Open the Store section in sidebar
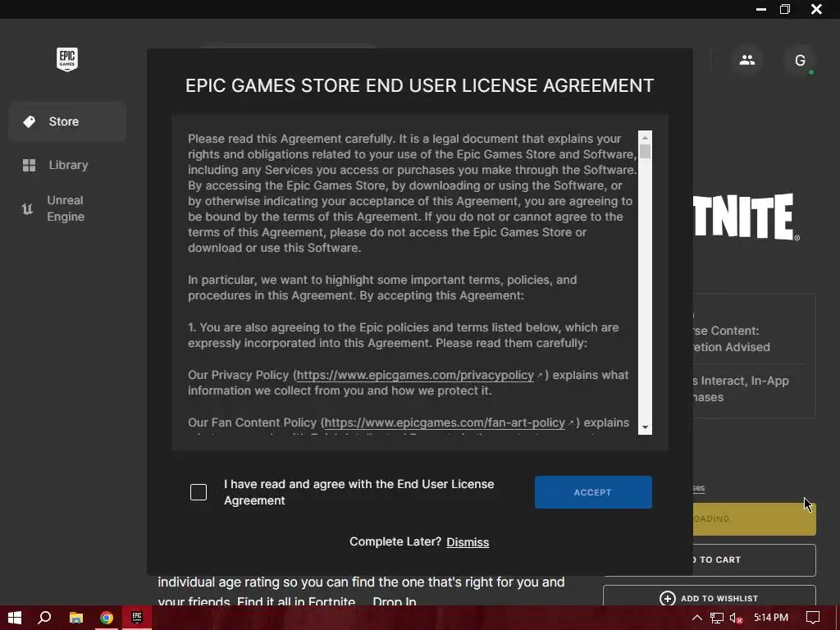The image size is (840, 630). coord(67,121)
